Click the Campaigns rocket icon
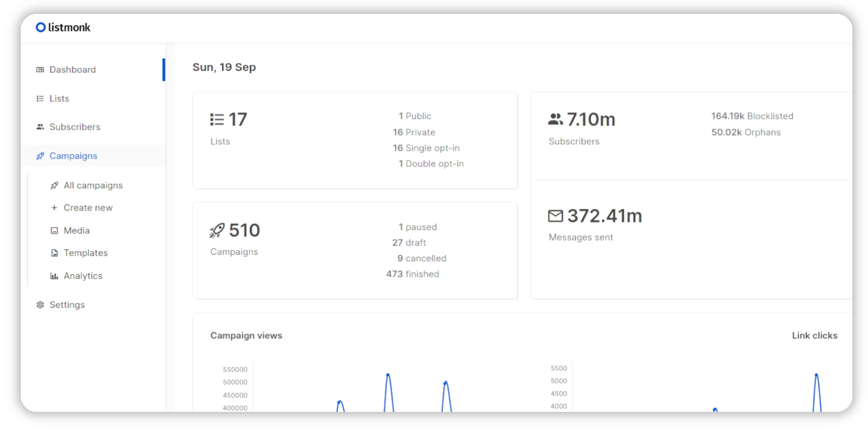868x434 pixels. [x=40, y=156]
